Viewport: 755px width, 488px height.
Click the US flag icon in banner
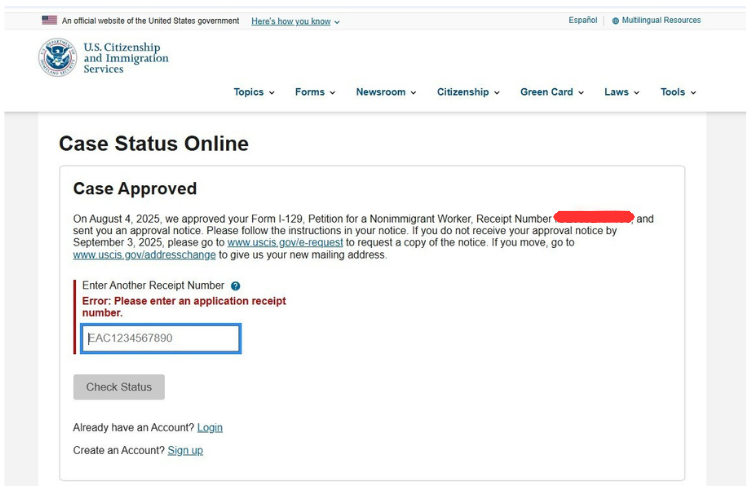[49, 20]
